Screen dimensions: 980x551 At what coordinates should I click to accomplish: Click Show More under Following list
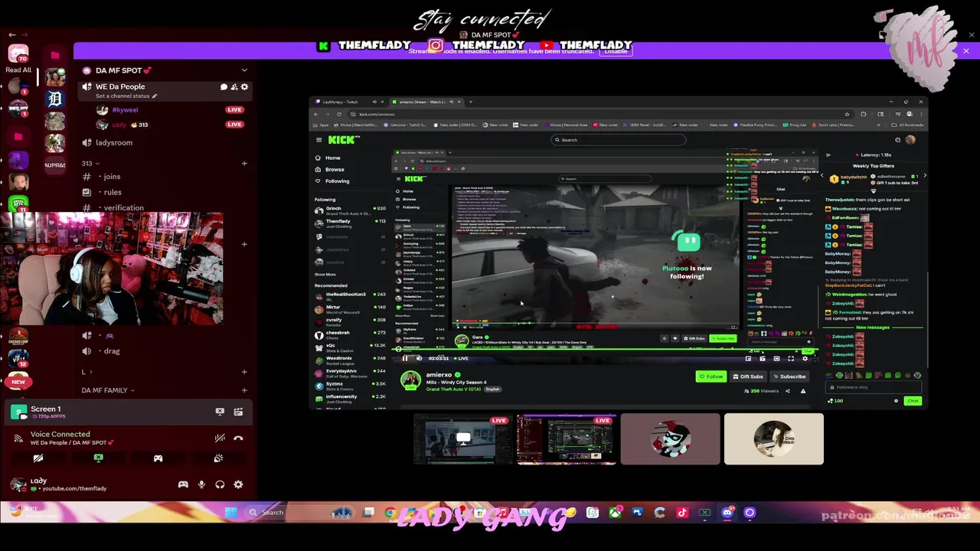(325, 274)
